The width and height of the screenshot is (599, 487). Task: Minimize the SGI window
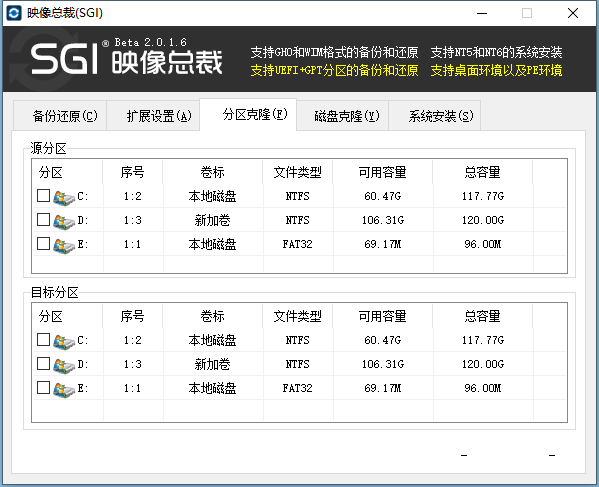(x=482, y=13)
